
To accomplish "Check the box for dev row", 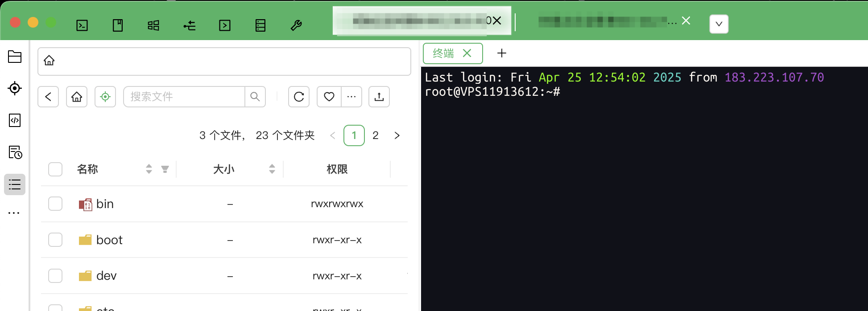I will coord(55,276).
